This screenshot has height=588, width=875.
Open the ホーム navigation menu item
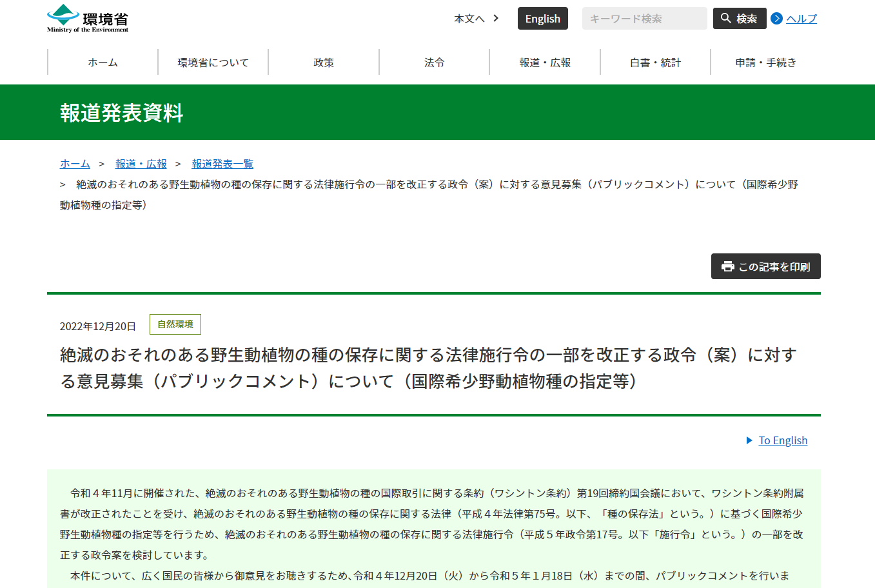point(103,63)
